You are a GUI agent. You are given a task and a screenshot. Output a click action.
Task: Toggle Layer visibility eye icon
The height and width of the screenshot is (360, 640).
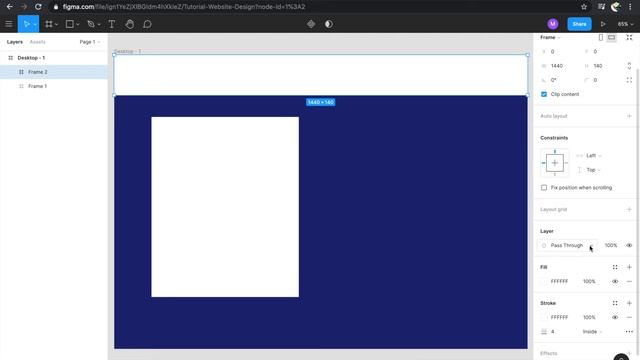click(629, 245)
